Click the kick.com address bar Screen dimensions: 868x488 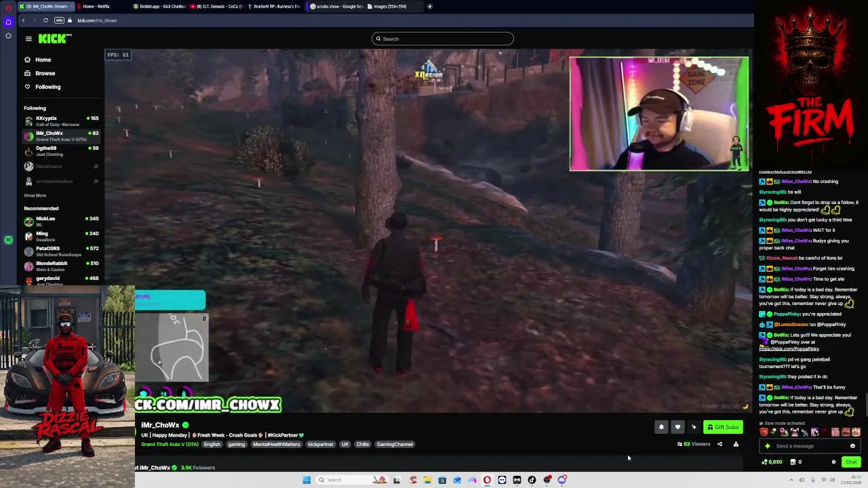point(97,20)
